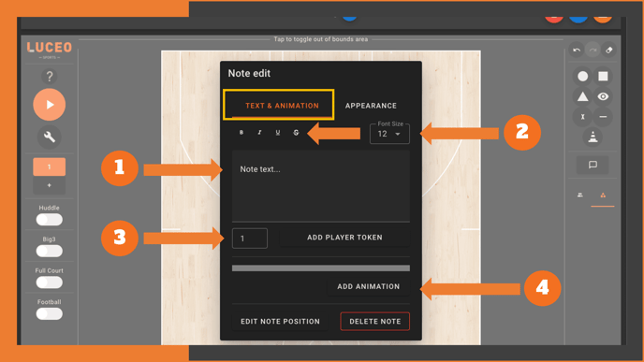
Task: Toggle out of bounds area text
Action: tap(321, 39)
